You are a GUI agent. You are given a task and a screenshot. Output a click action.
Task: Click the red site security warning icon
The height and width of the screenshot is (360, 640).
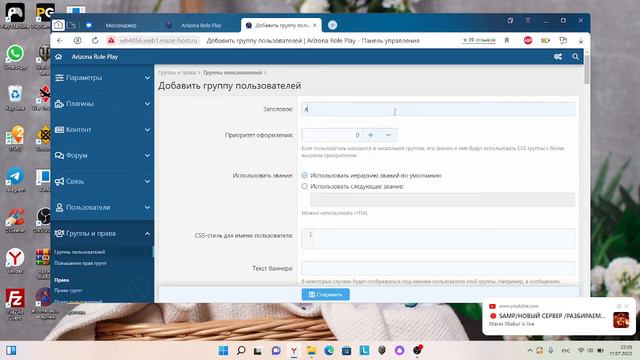pos(111,40)
